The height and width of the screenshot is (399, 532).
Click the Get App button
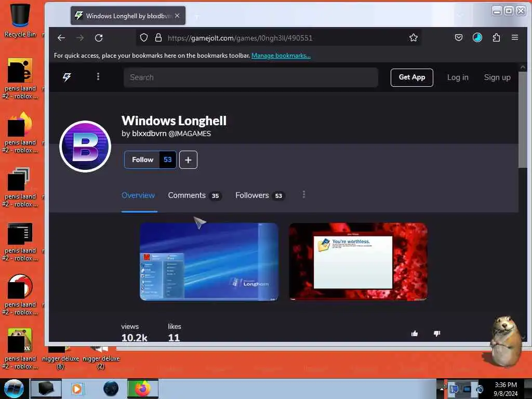tap(411, 77)
